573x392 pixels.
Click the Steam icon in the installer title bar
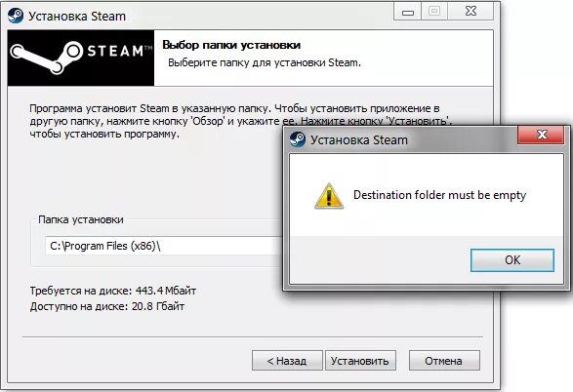pyautogui.click(x=16, y=16)
